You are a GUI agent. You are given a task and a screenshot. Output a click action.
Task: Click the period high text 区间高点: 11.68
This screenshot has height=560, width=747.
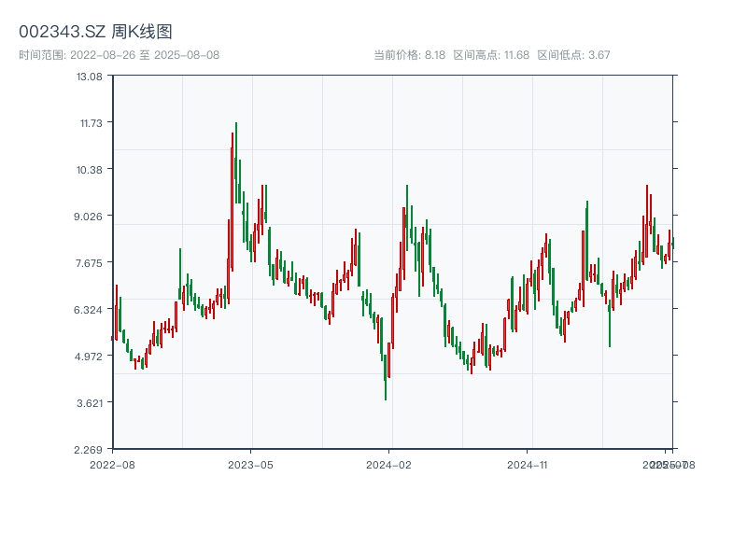491,55
